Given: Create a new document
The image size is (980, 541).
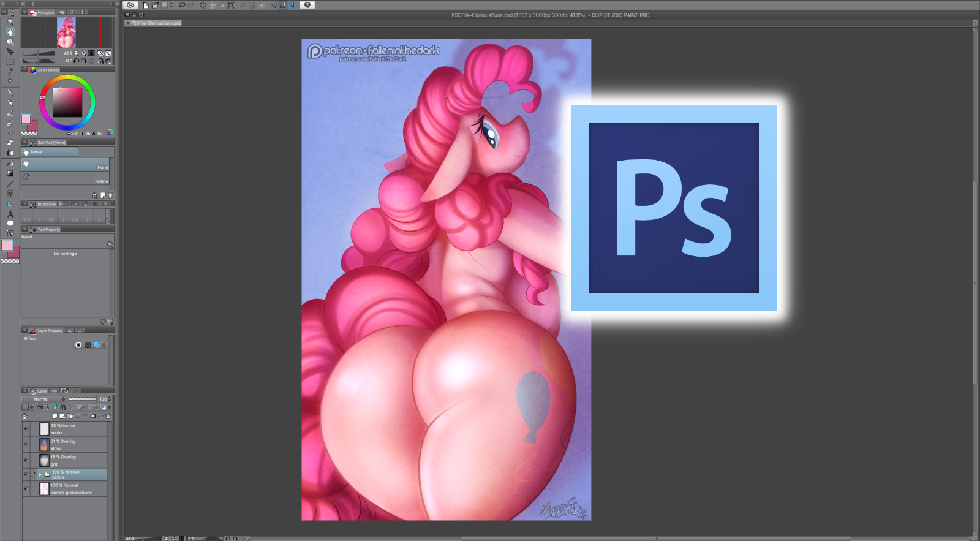Looking at the screenshot, I should [146, 5].
